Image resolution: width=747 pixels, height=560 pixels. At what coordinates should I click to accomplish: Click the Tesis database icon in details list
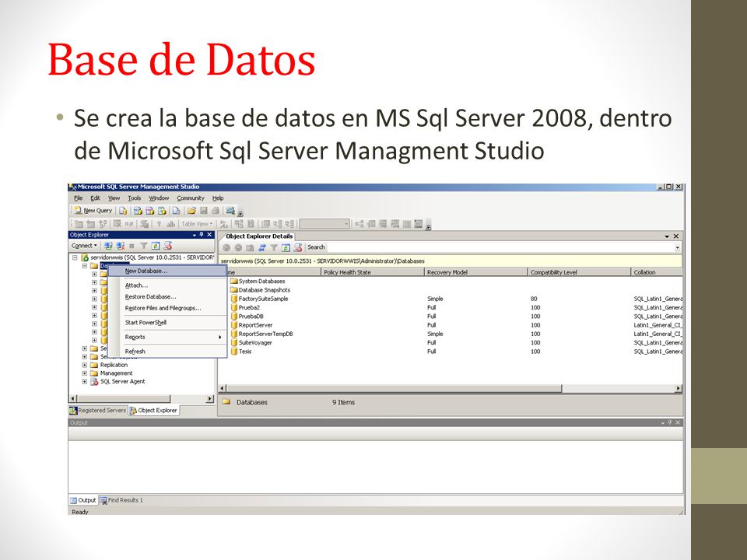tap(234, 352)
